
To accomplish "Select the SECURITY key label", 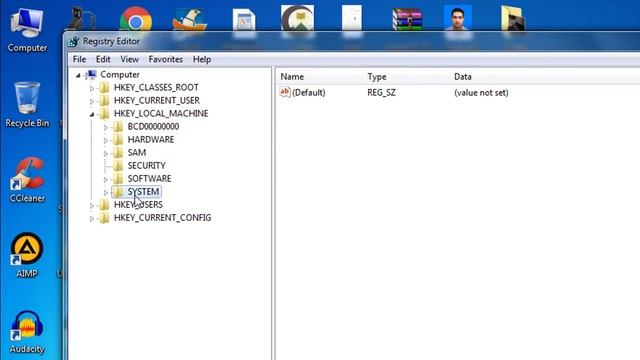I will (147, 165).
